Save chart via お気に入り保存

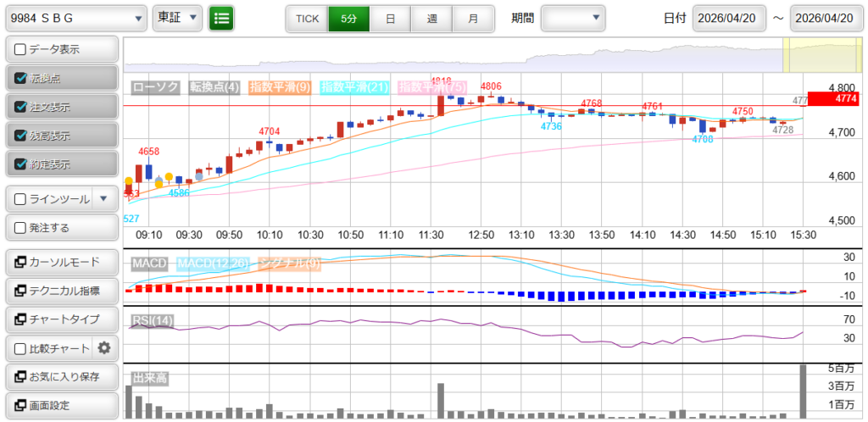click(x=62, y=376)
